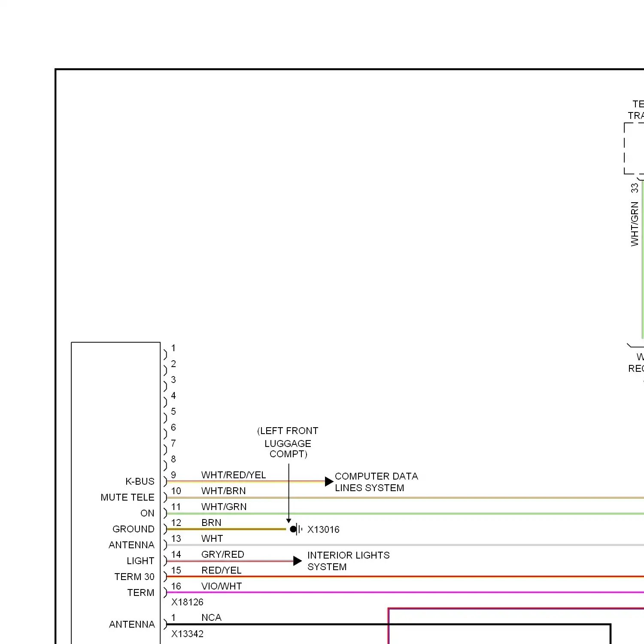Click the ANTENNA label at pin 13
The height and width of the screenshot is (644, 644).
(131, 545)
